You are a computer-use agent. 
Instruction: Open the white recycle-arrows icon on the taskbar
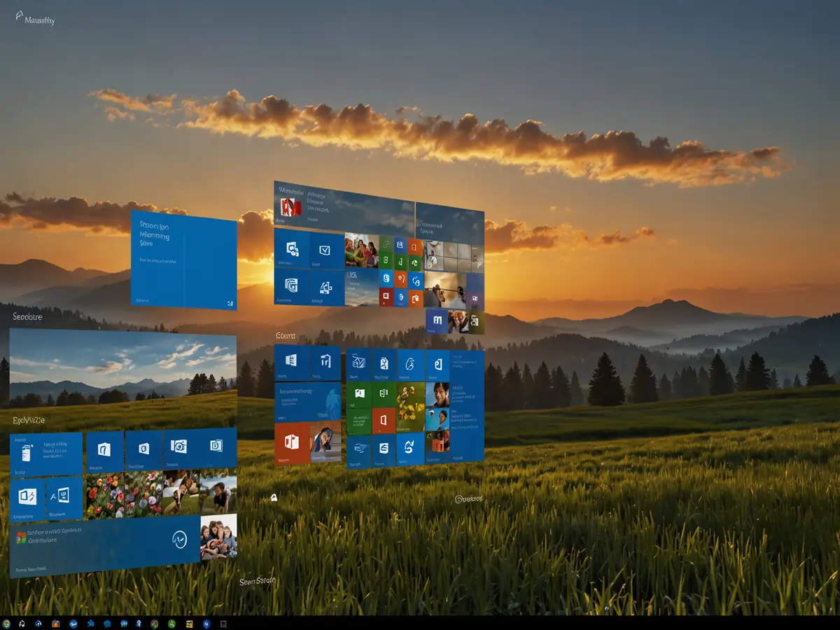[x=22, y=623]
